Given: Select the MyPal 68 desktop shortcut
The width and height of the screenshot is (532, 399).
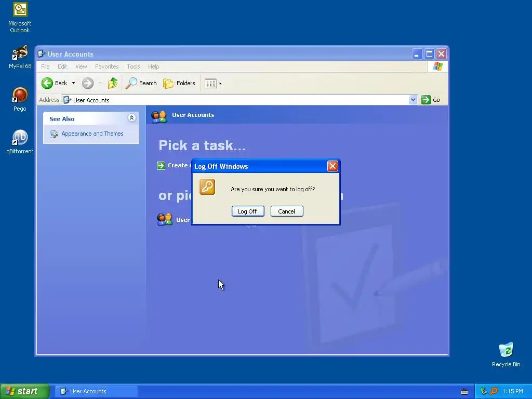Looking at the screenshot, I should (x=20, y=57).
